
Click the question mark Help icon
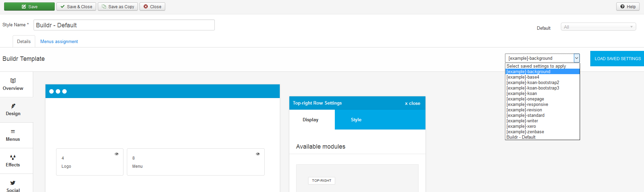622,6
